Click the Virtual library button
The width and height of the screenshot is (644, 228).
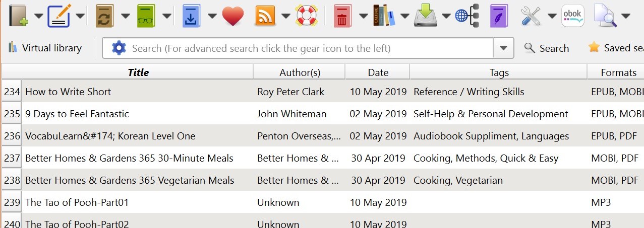[x=45, y=48]
